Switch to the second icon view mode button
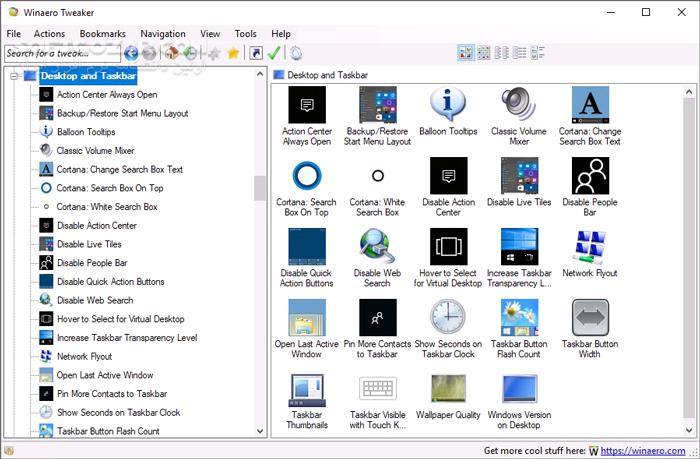Viewport: 700px width, 459px height. [x=483, y=53]
